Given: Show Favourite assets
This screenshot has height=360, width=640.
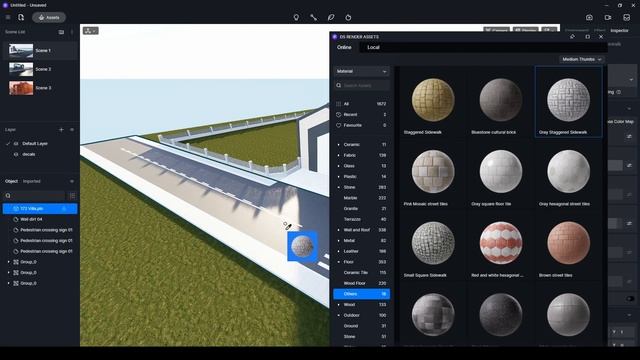Looking at the screenshot, I should [361, 125].
